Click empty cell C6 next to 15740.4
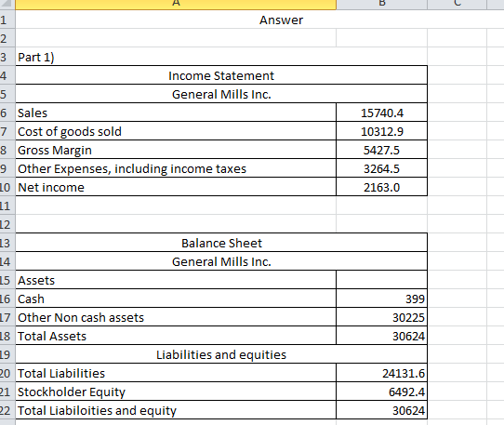 pos(458,113)
